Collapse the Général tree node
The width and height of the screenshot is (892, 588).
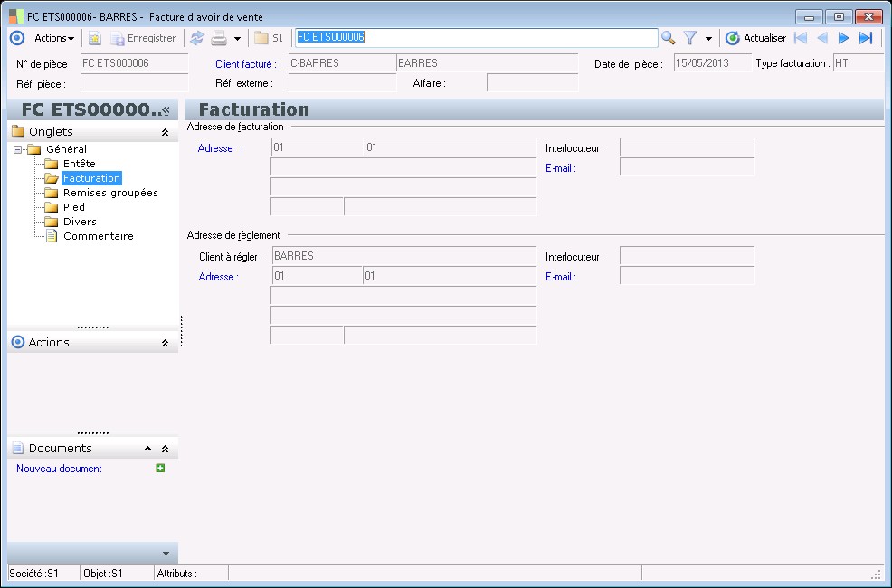[17, 149]
